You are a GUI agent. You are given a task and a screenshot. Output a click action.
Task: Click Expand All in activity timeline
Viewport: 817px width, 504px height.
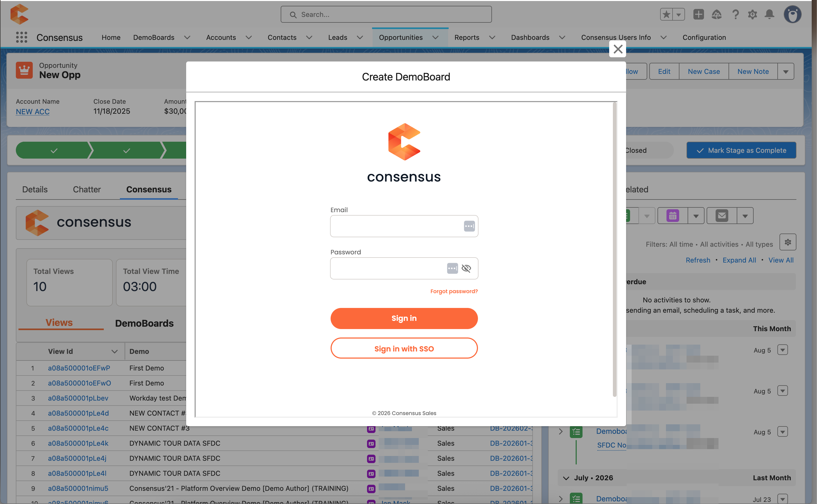[739, 260]
